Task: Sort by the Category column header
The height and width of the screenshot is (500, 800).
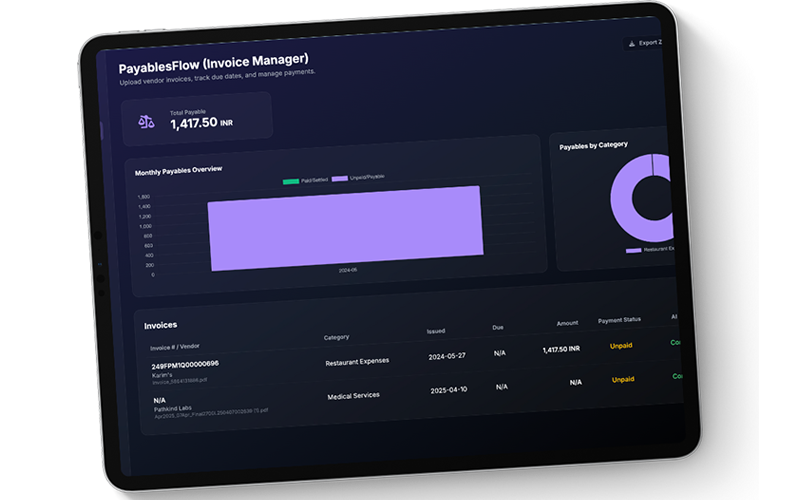Action: (x=337, y=337)
